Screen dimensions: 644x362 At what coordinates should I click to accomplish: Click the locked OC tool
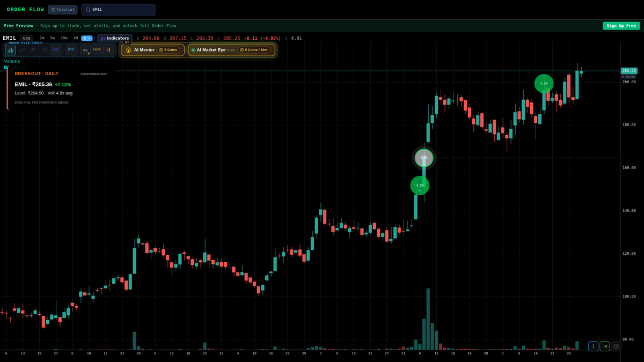(x=86, y=50)
